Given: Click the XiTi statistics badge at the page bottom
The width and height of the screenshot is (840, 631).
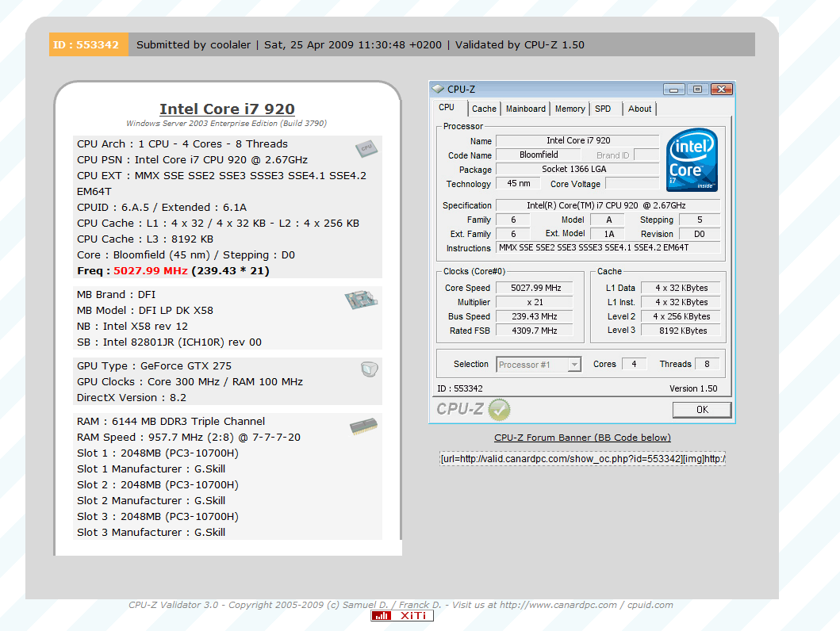Looking at the screenshot, I should click(x=402, y=616).
